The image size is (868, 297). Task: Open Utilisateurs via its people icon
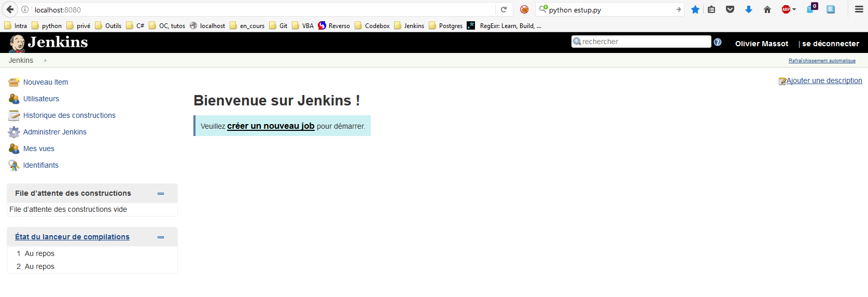point(14,99)
